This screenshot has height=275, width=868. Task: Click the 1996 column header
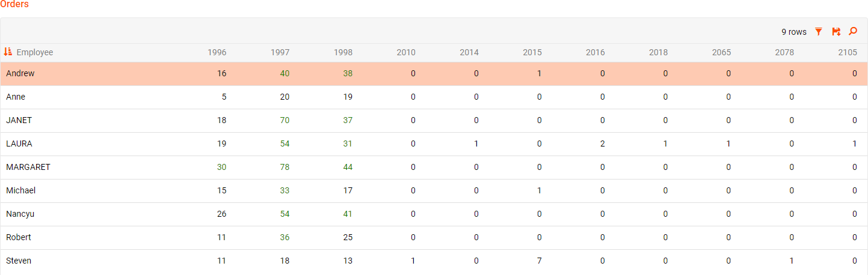217,52
